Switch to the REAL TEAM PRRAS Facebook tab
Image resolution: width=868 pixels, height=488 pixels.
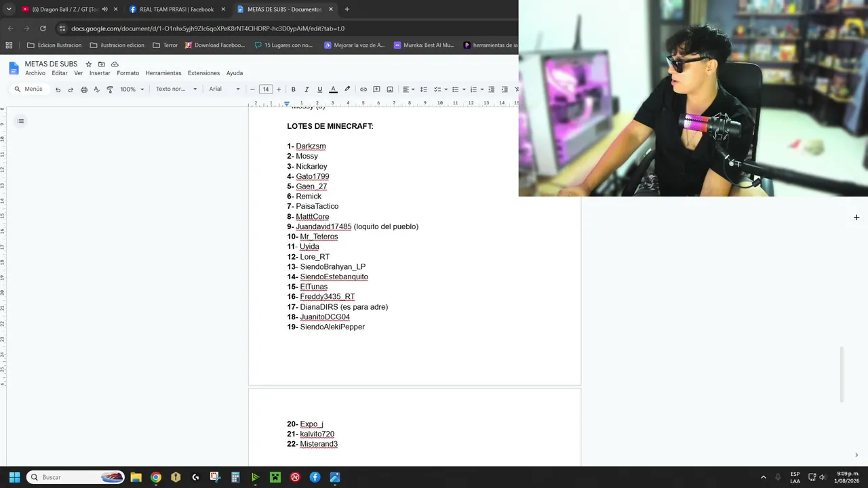tap(176, 9)
